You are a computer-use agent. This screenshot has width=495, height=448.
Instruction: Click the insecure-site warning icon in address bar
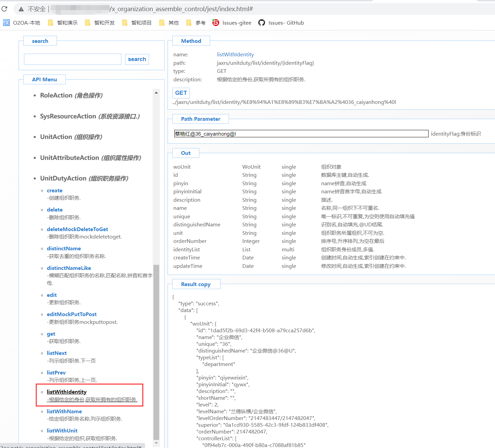pyautogui.click(x=21, y=9)
